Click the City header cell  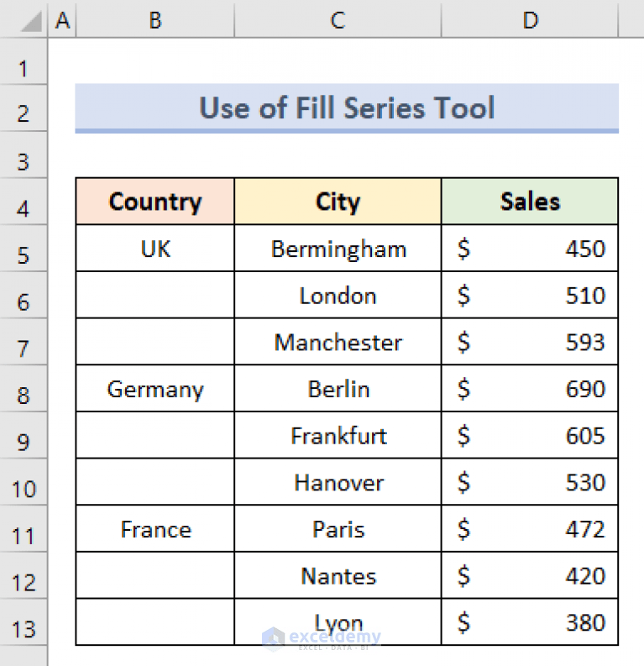[338, 202]
